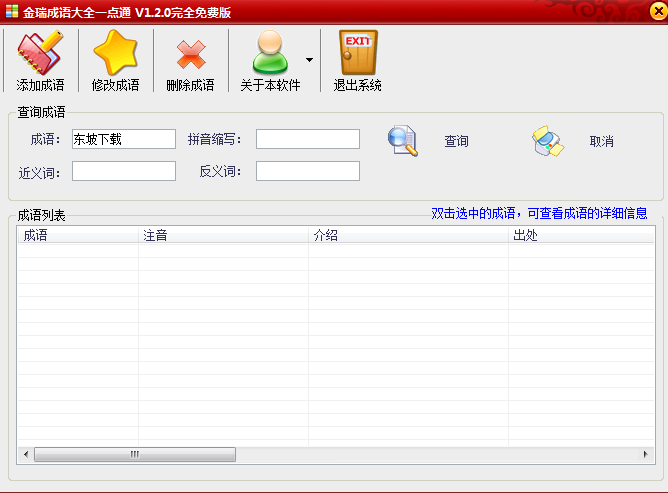Sort by the 出处 column header
Screen dimensions: 668x493
[x=581, y=235]
